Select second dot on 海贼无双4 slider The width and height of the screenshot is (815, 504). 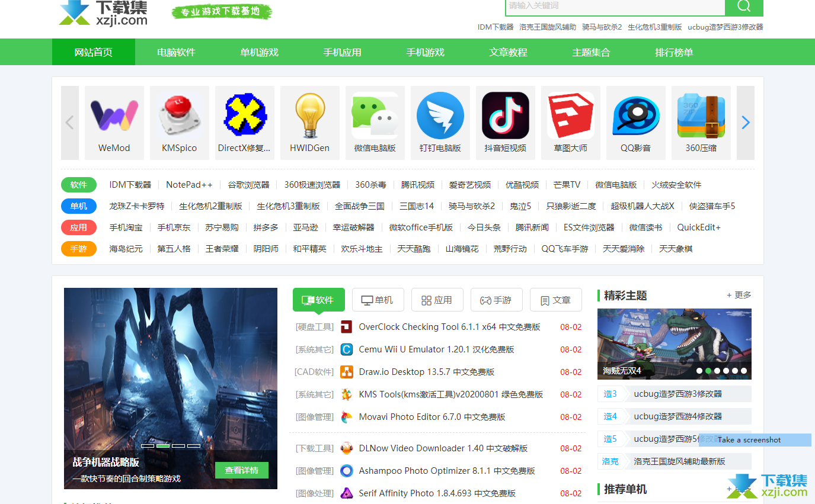pyautogui.click(x=708, y=371)
